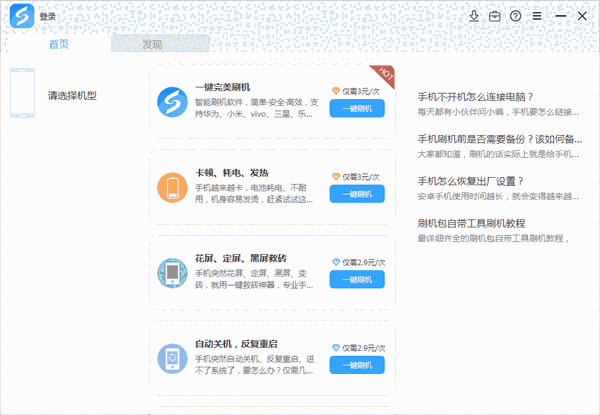Switch to the 首页 tab
This screenshot has height=415, width=600.
click(59, 44)
